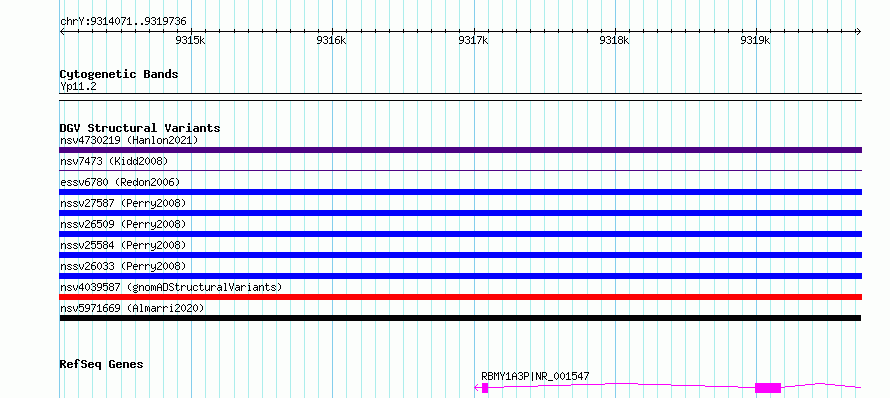Image resolution: width=890 pixels, height=398 pixels.
Task: Open the nssv26509 (Perry2008) label
Action: pos(123,224)
